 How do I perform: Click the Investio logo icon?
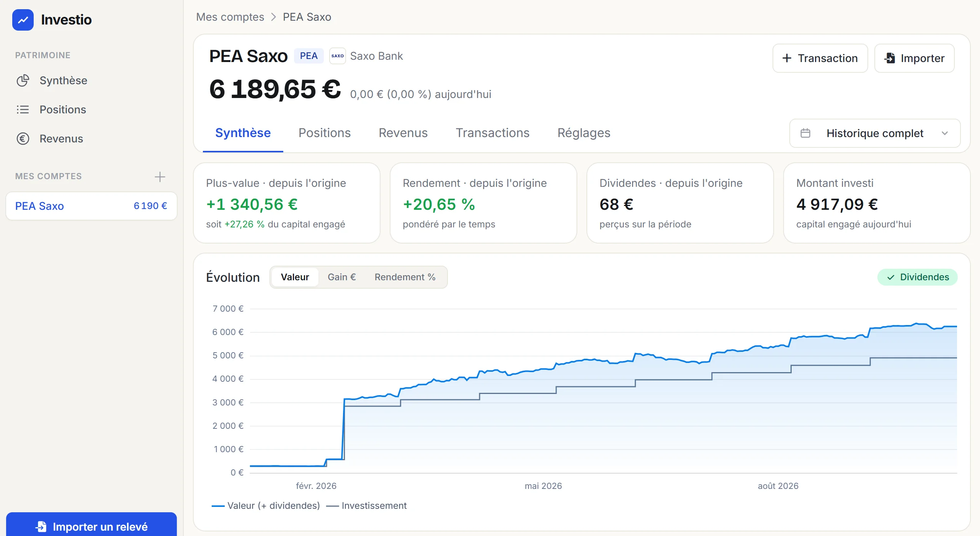23,20
